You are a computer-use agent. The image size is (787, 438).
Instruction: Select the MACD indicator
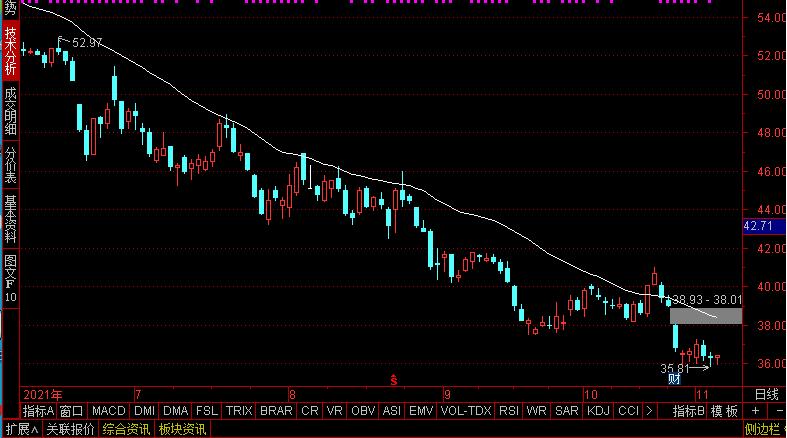(108, 411)
